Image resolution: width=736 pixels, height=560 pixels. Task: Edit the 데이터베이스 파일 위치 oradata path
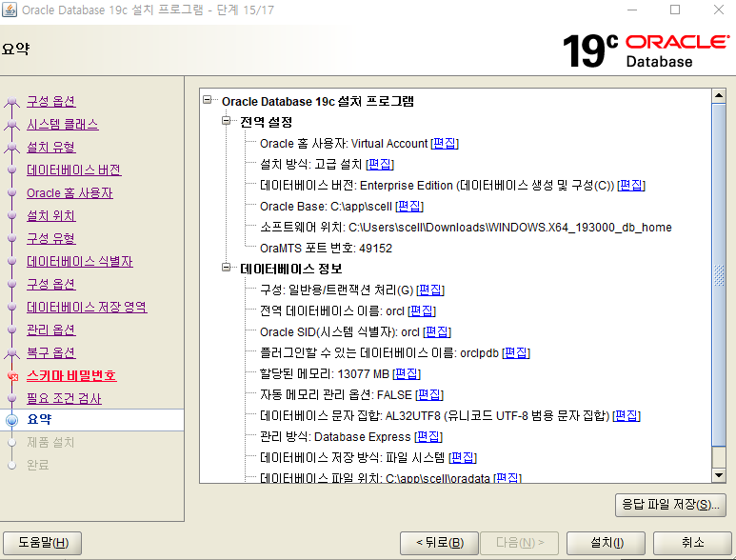pos(507,478)
